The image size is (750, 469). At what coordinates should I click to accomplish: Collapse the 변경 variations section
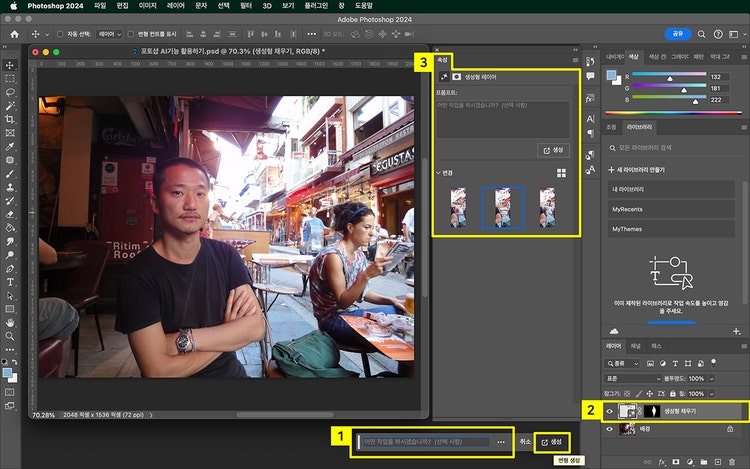[x=439, y=173]
